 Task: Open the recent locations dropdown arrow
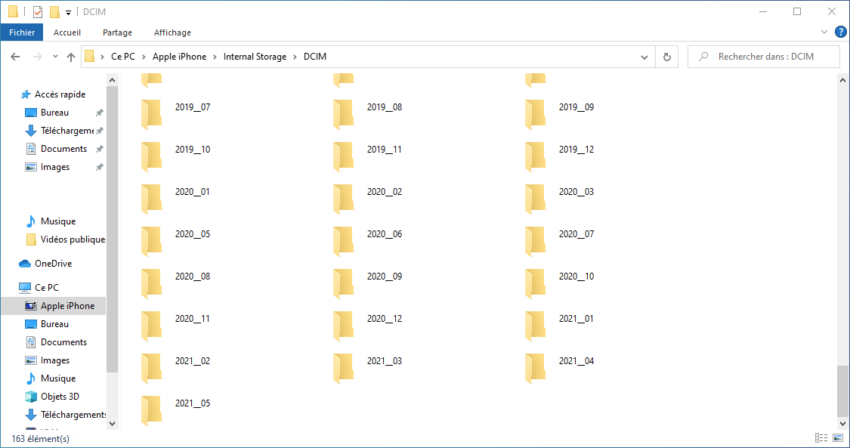[55, 56]
